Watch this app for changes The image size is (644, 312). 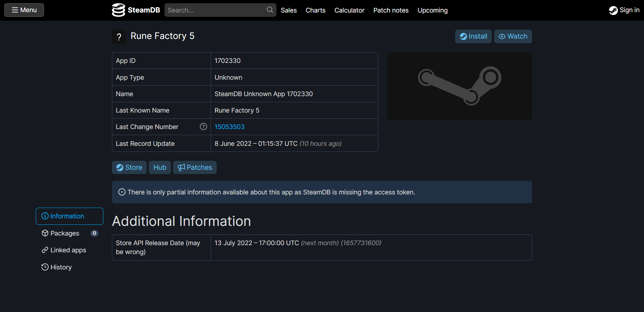(x=513, y=36)
